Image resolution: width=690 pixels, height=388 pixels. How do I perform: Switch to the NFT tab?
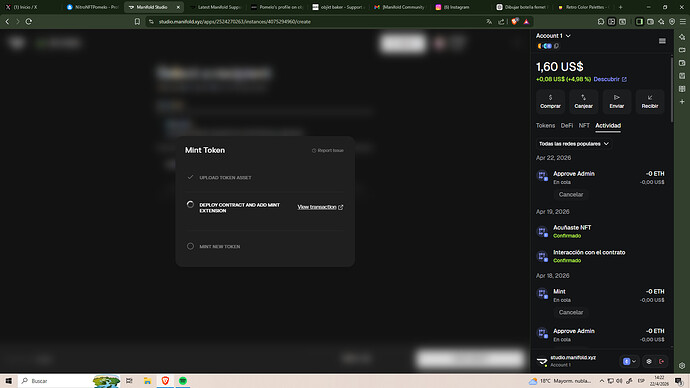584,126
